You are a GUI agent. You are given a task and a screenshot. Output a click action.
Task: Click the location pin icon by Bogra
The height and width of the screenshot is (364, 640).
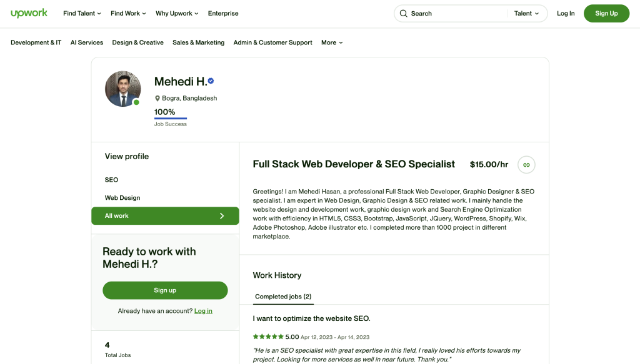tap(157, 98)
